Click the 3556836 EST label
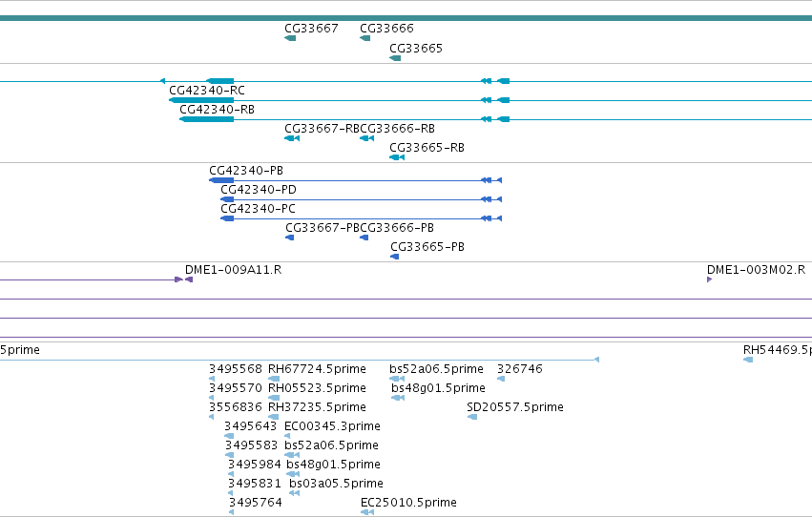The width and height of the screenshot is (812, 517). tap(236, 408)
